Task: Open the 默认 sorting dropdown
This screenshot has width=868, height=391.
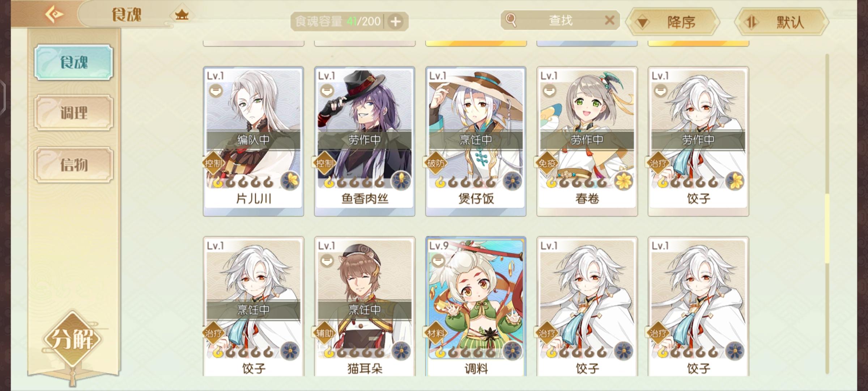Action: pyautogui.click(x=782, y=22)
